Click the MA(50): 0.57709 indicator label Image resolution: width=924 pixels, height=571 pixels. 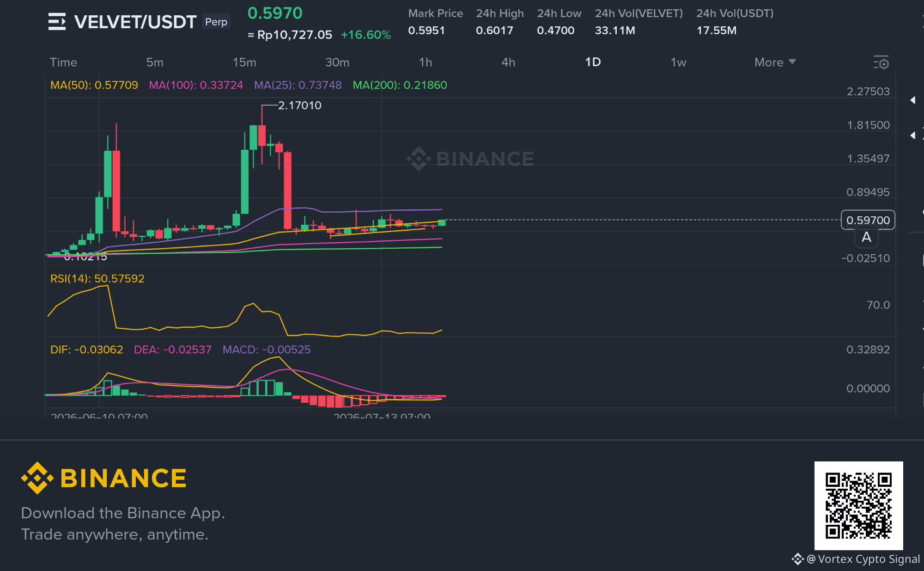94,85
